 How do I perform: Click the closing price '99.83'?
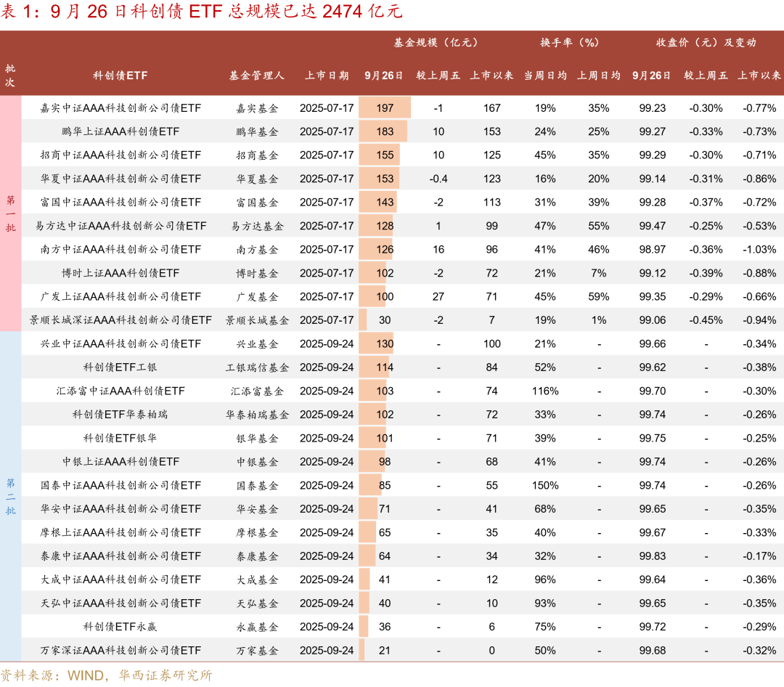(x=652, y=556)
